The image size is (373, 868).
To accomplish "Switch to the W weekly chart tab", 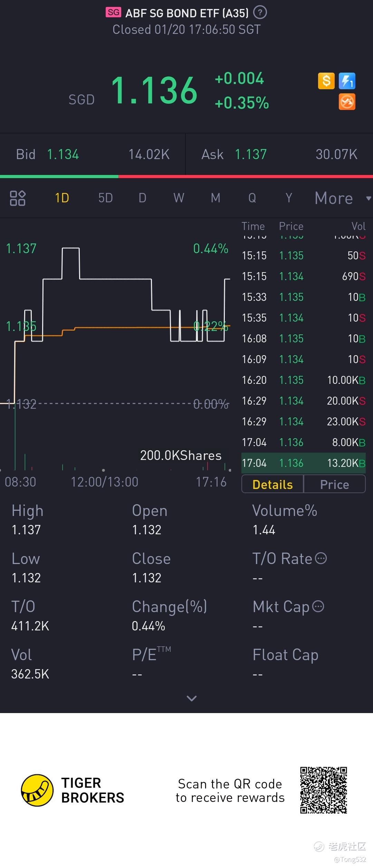I will 179,198.
